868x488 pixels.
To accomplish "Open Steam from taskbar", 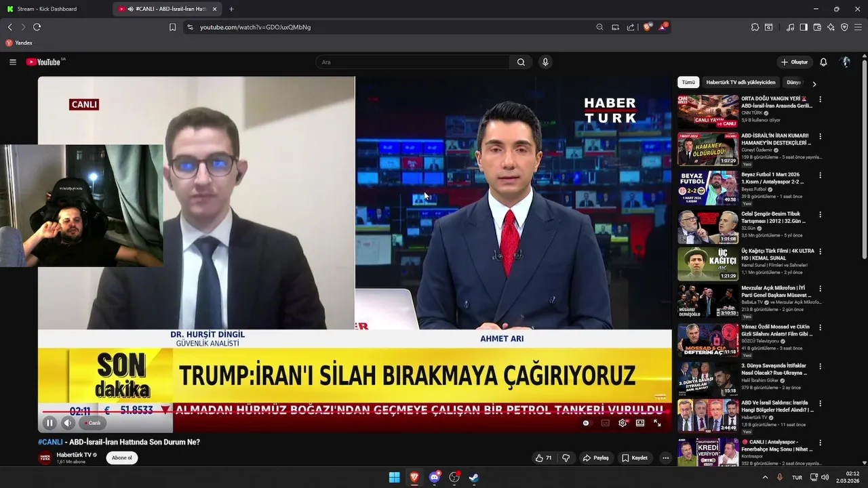I will click(474, 477).
